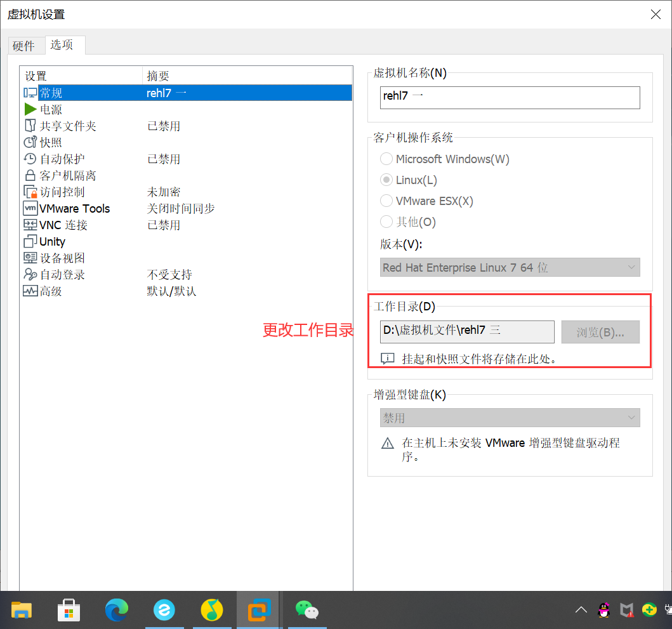Viewport: 672px width, 629px height.
Task: Select the 访问控制 row
Action: (x=187, y=192)
